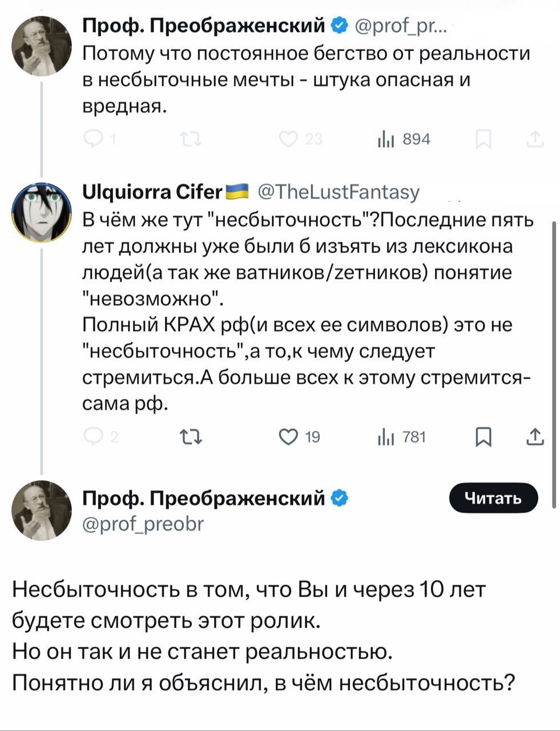Screen dimensions: 560x731
Task: Click Ulquiorra Cifer's anime avatar
Action: coord(42,212)
